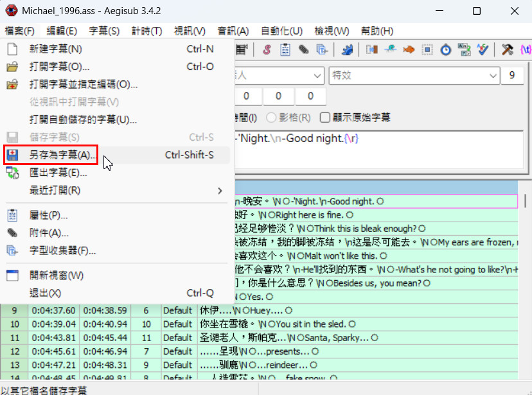Image resolution: width=532 pixels, height=395 pixels.
Task: Open the Fonts Collector toolbar icon
Action: pos(321,49)
